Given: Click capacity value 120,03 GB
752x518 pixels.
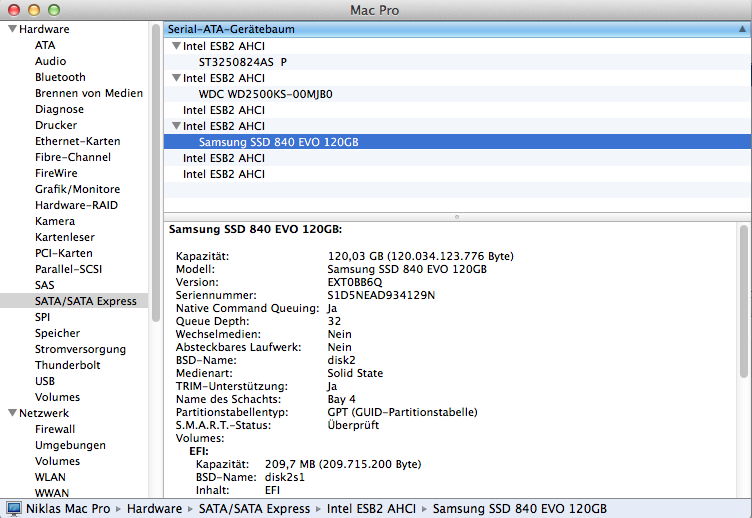Looking at the screenshot, I should [420, 256].
